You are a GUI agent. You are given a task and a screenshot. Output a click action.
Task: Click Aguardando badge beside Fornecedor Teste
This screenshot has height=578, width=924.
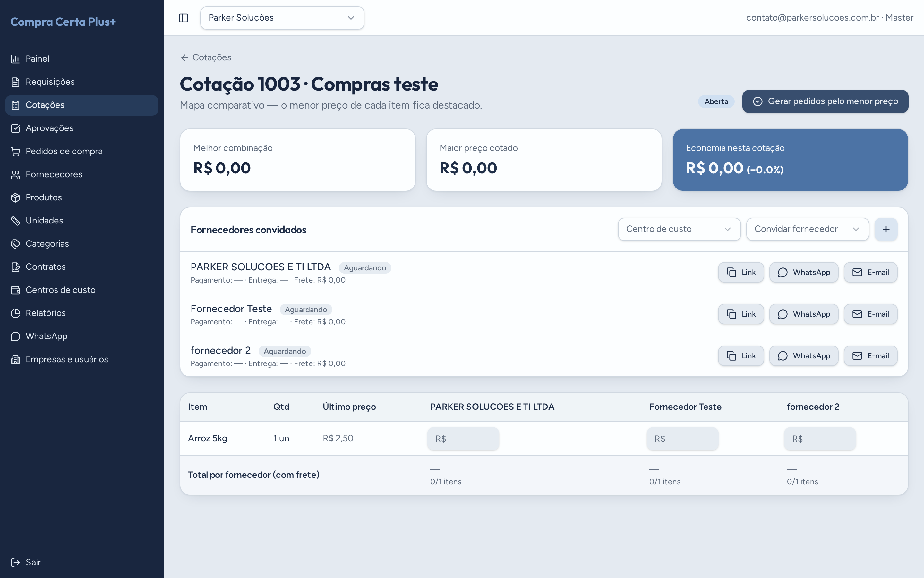(x=306, y=310)
